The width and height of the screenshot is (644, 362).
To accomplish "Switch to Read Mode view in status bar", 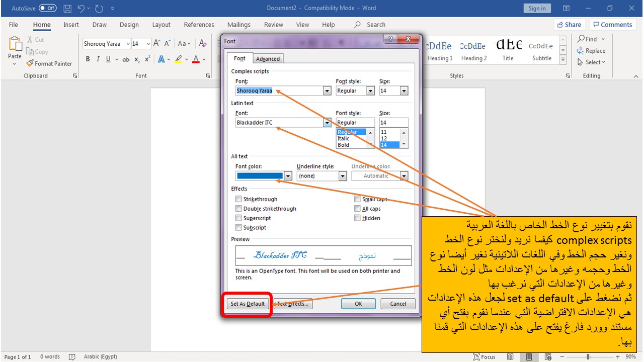I will point(510,357).
